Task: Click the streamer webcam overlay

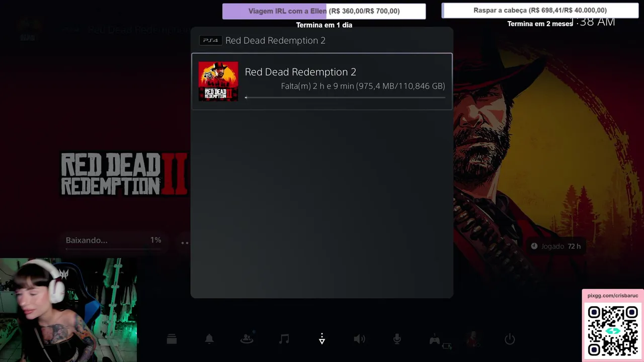Action: click(x=68, y=310)
